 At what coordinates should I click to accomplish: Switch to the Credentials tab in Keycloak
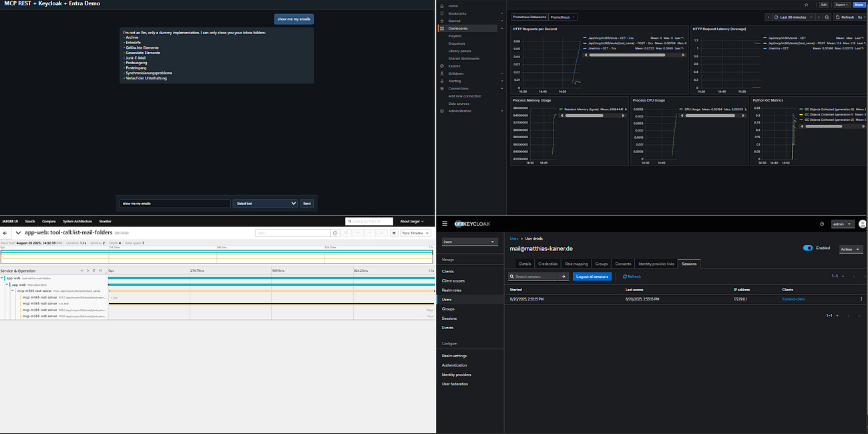pyautogui.click(x=548, y=264)
